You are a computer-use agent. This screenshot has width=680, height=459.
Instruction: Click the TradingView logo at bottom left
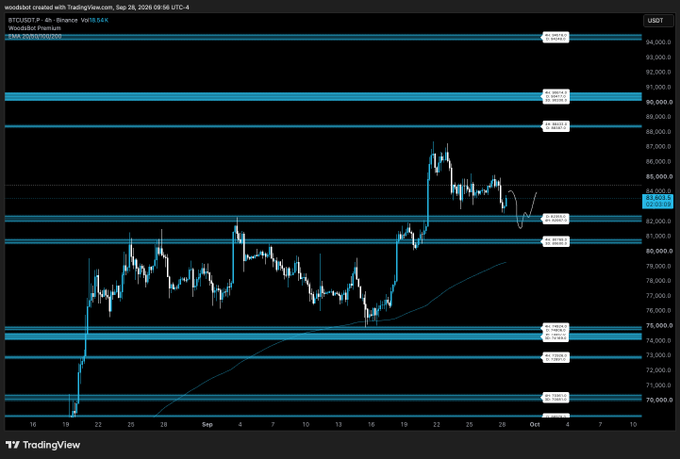coord(42,445)
